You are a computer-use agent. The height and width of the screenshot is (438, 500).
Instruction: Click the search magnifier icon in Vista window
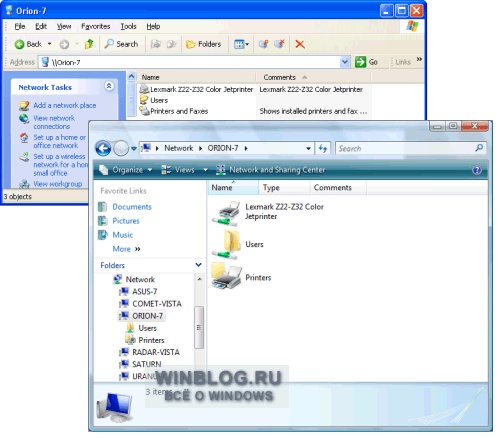click(x=479, y=148)
